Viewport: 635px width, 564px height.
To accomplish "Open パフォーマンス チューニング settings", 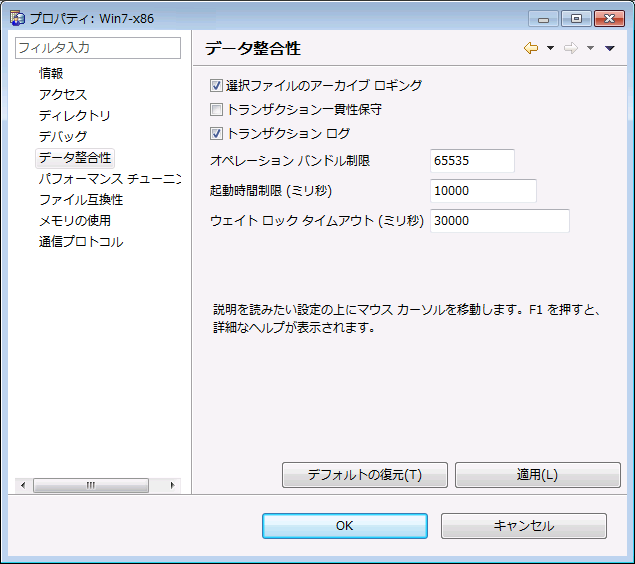I will click(110, 179).
